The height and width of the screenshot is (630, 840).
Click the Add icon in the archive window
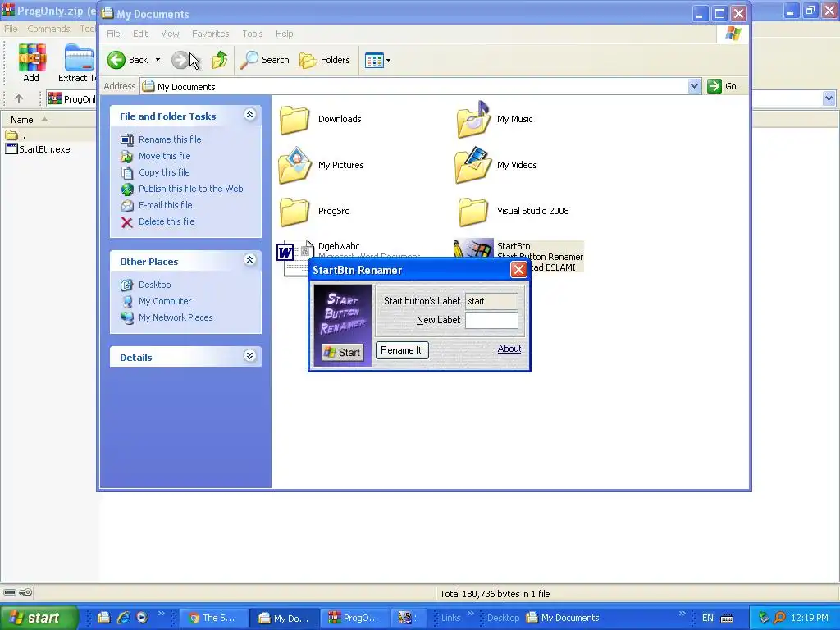[32, 63]
